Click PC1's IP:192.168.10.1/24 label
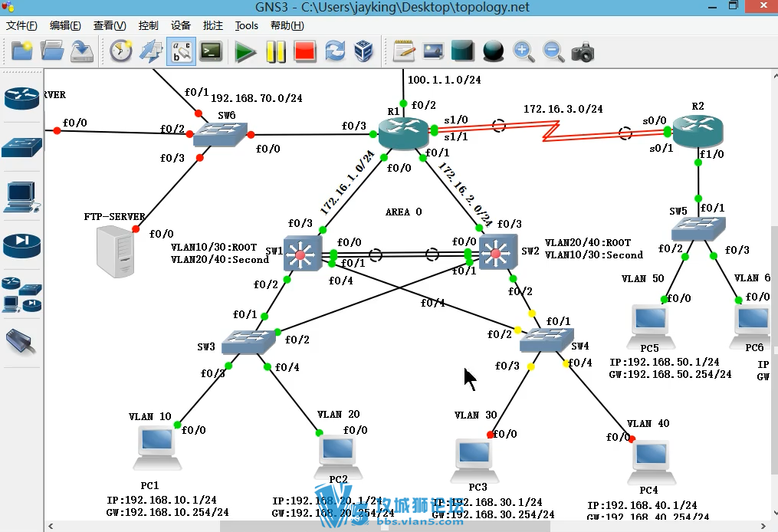This screenshot has width=778, height=532. coord(162,500)
